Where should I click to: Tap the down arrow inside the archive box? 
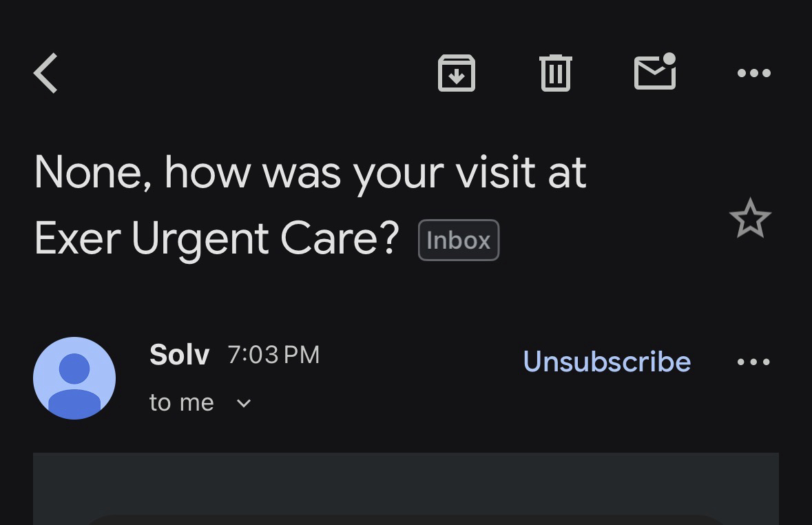tap(457, 76)
